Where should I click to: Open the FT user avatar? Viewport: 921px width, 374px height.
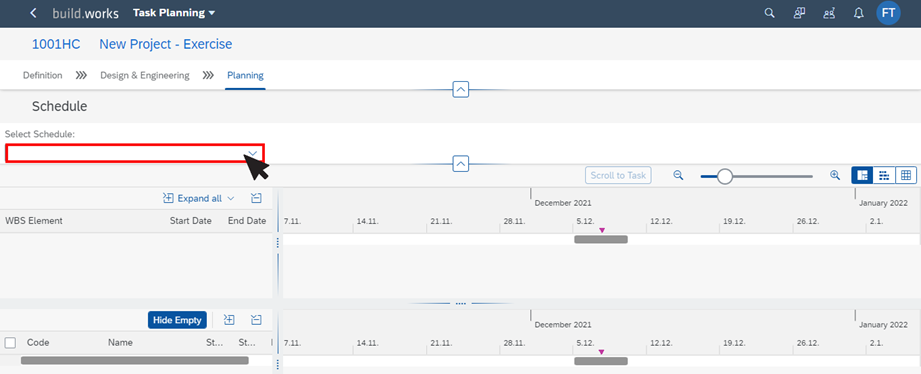[888, 13]
